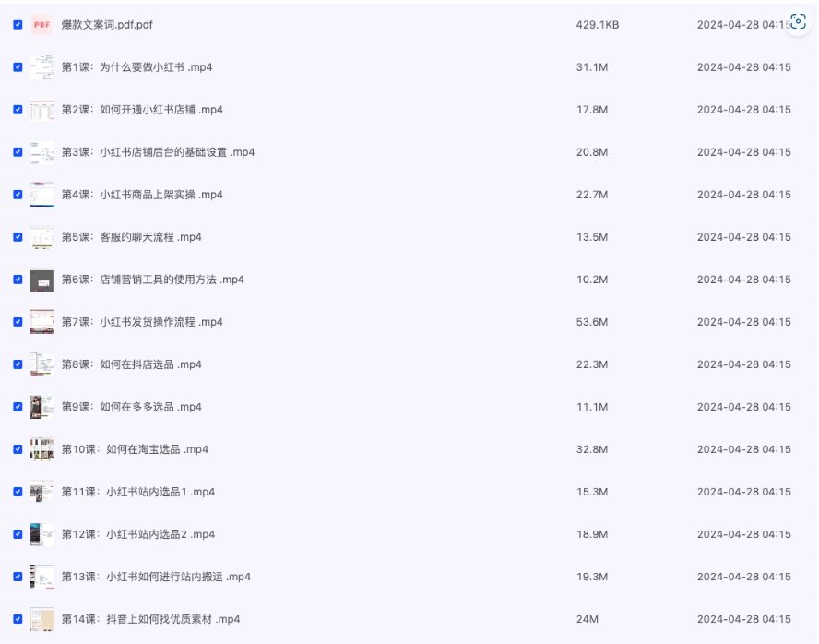Toggle checkbox for 第7课 发货操作流程

click(x=18, y=322)
